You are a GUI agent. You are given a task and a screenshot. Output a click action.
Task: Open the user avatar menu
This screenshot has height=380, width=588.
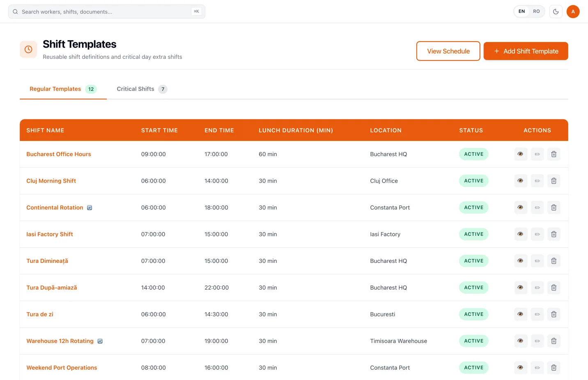(x=573, y=12)
